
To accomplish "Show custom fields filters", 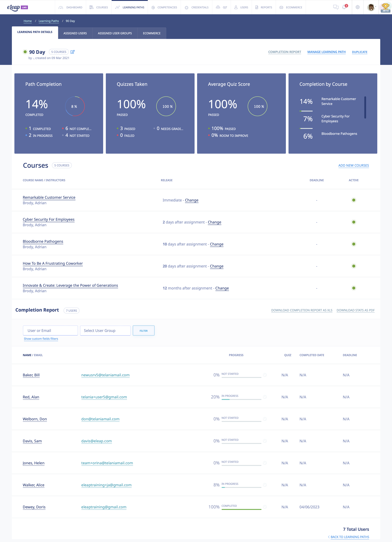I will (x=41, y=339).
